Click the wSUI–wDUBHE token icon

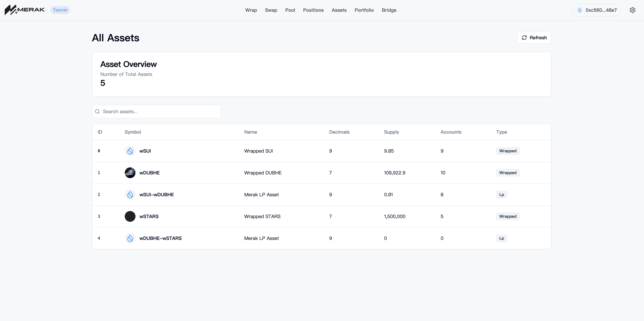pyautogui.click(x=130, y=195)
